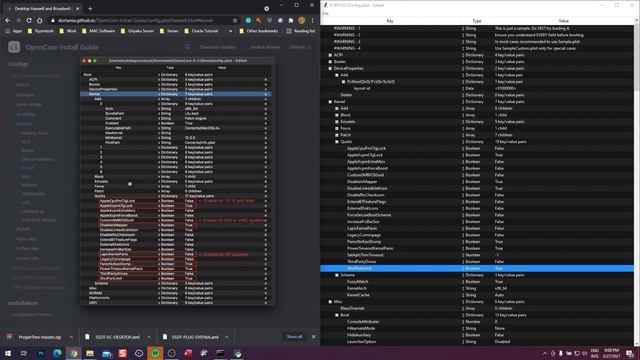Open the Windows notification center

pos(630,353)
